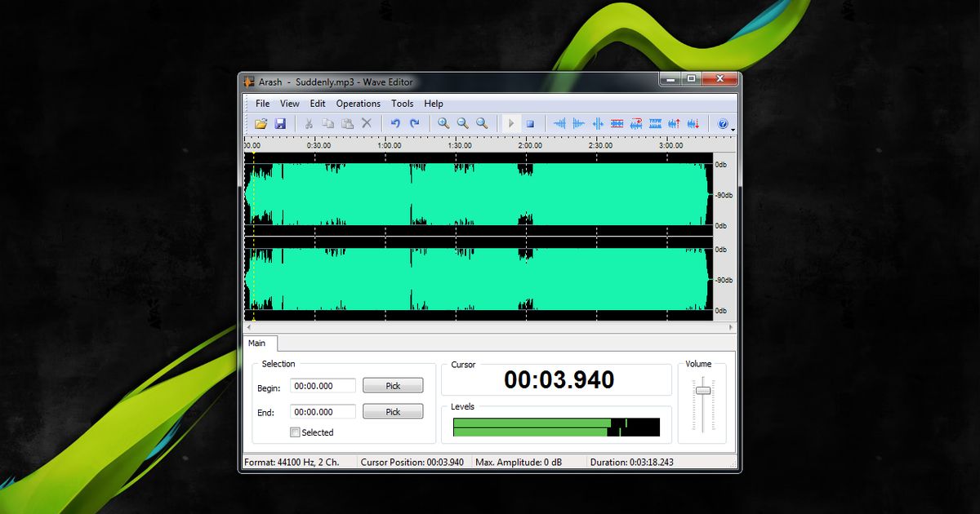Click Pick button next to End
Screen dimensions: 980x514
click(x=393, y=412)
